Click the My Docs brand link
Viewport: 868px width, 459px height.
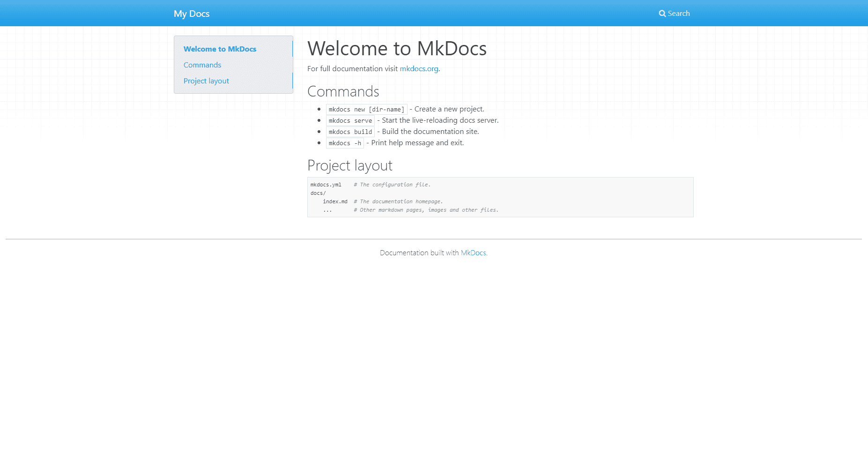192,14
